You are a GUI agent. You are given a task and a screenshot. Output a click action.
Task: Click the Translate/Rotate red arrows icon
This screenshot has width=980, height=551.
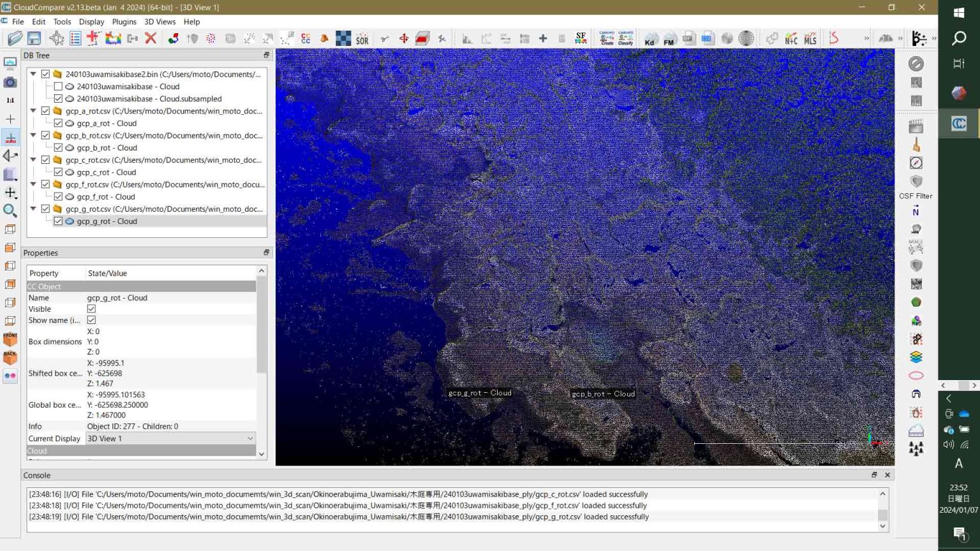pos(404,38)
